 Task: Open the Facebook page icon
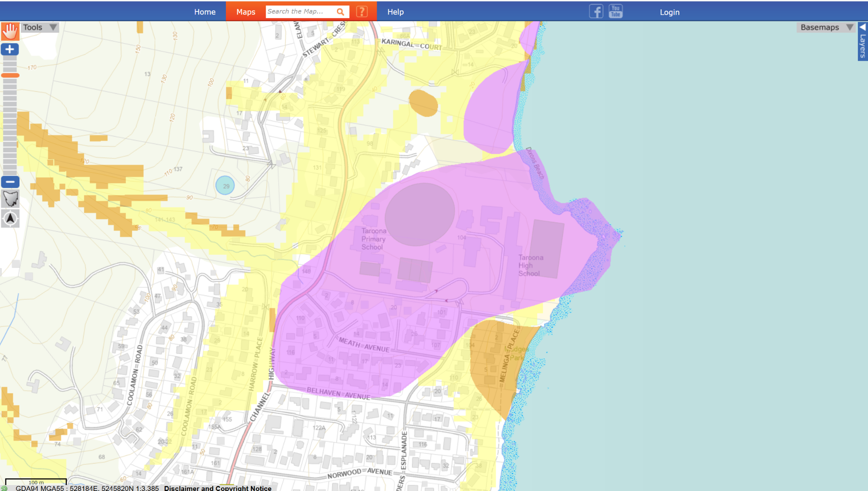coord(596,11)
